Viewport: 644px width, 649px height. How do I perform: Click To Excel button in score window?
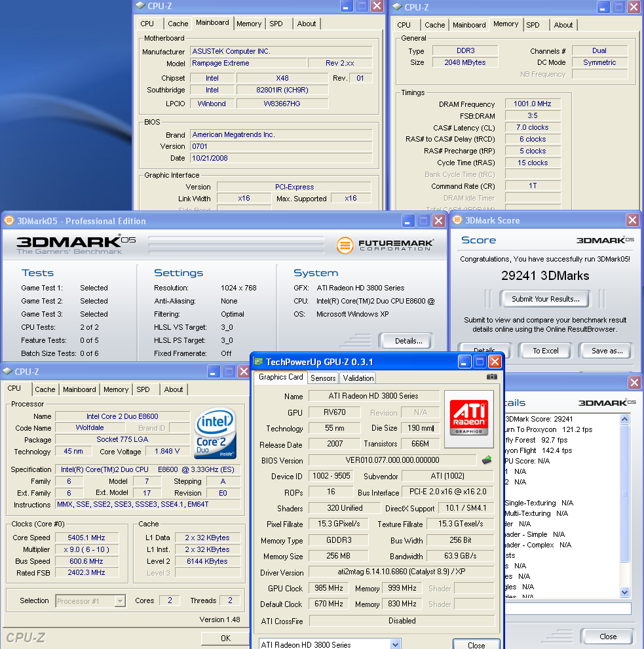pyautogui.click(x=545, y=351)
